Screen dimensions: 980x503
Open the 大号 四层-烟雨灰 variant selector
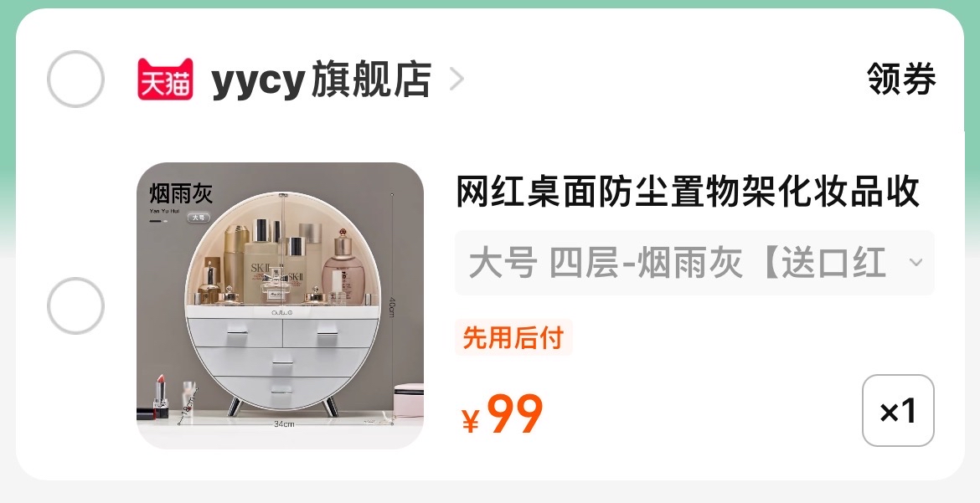coord(694,263)
